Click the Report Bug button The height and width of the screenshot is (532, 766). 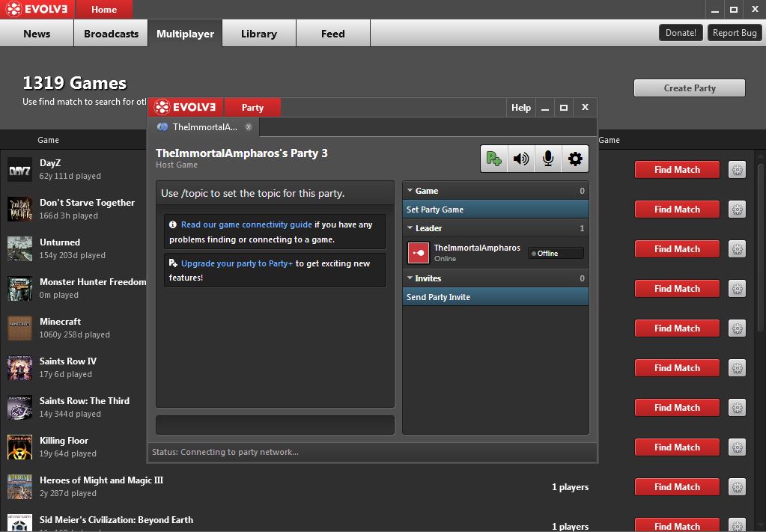point(735,33)
